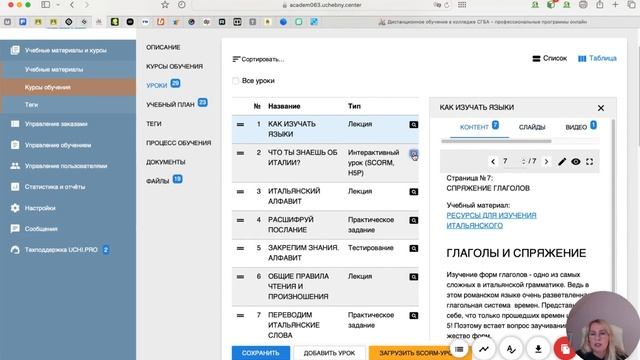The height and width of the screenshot is (360, 640).
Task: Click the browser address bar
Action: point(321,5)
